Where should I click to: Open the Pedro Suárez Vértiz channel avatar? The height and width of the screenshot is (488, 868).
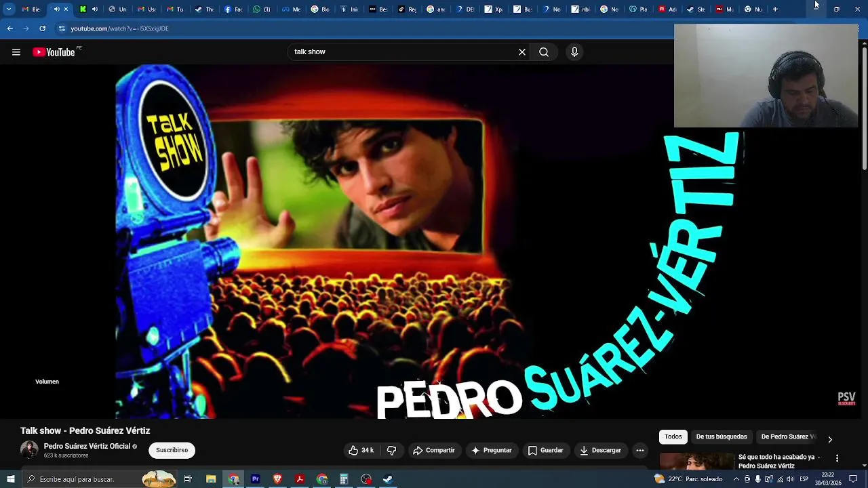(x=29, y=450)
